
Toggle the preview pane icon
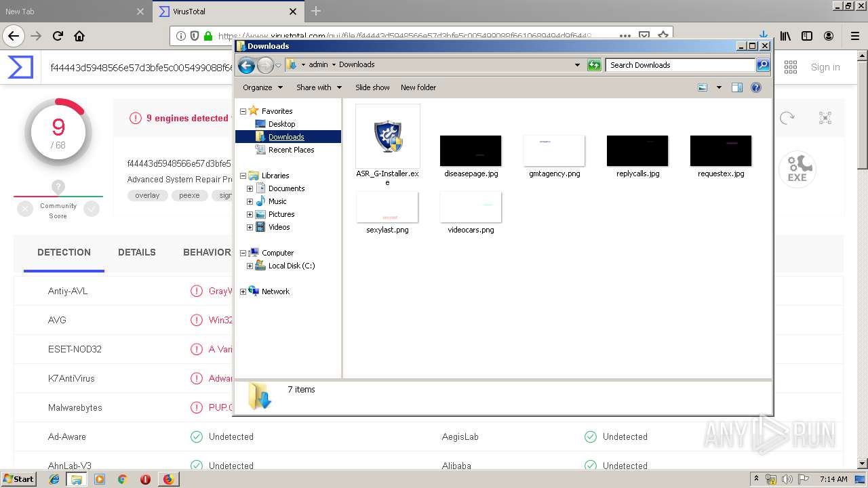coord(737,87)
